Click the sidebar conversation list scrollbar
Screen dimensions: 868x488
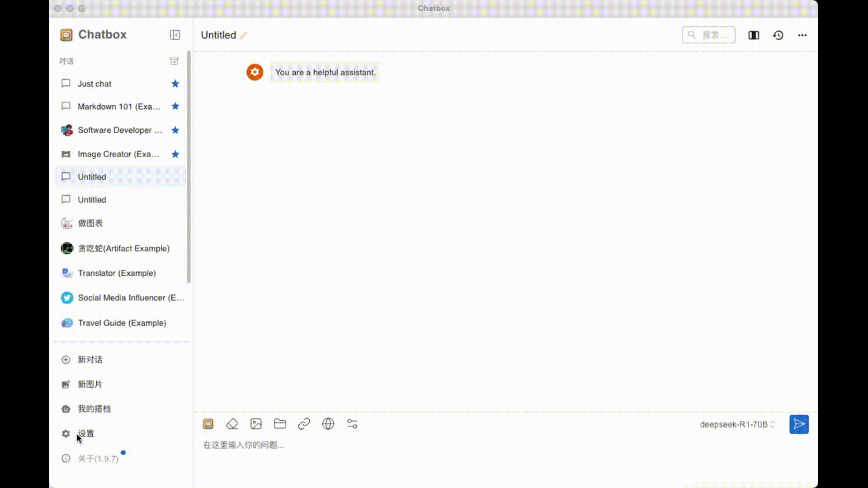click(x=189, y=167)
